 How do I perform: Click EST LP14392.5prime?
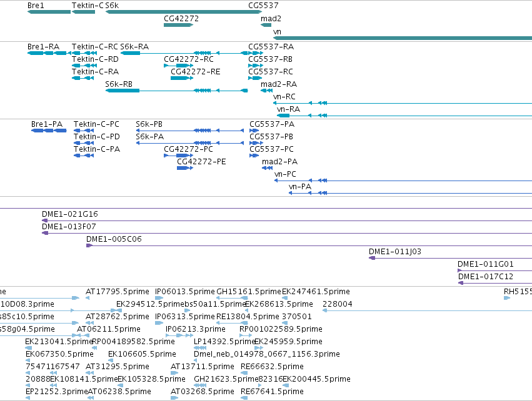(x=224, y=342)
